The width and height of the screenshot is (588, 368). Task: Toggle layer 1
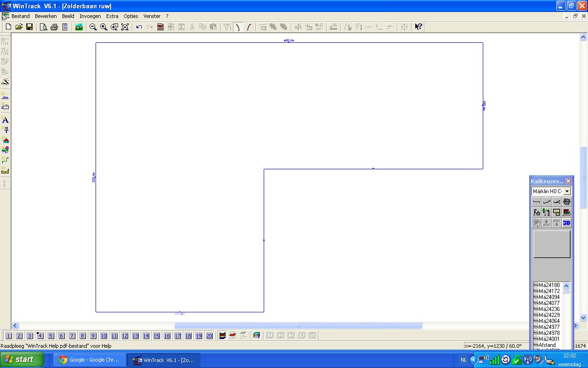[8, 335]
